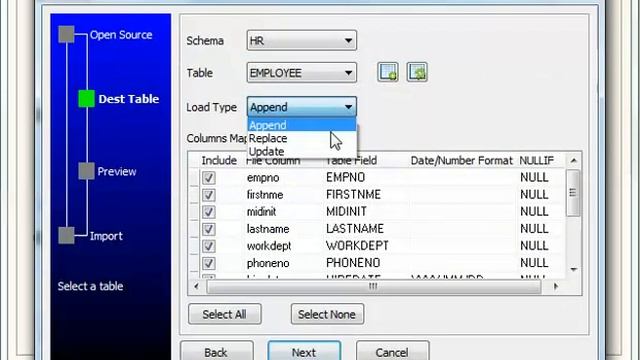This screenshot has width=640, height=360.
Task: Uncheck the Include box for phoneno
Action: coord(209,263)
